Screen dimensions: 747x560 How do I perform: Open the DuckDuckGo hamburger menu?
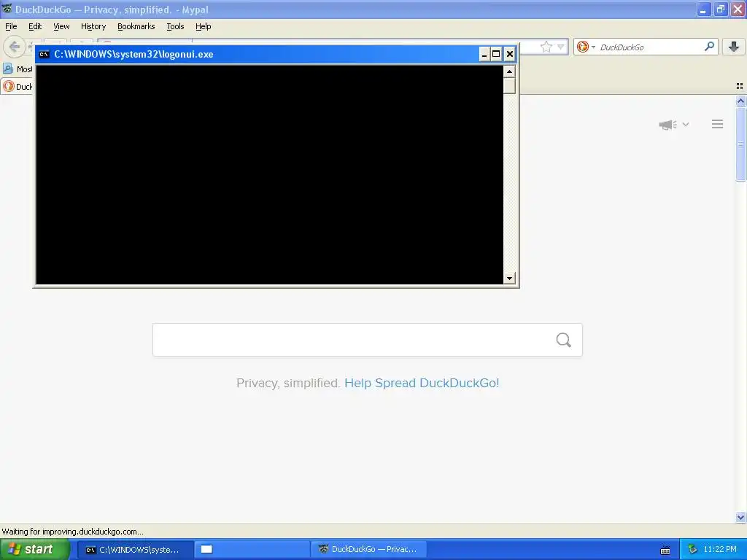click(718, 124)
